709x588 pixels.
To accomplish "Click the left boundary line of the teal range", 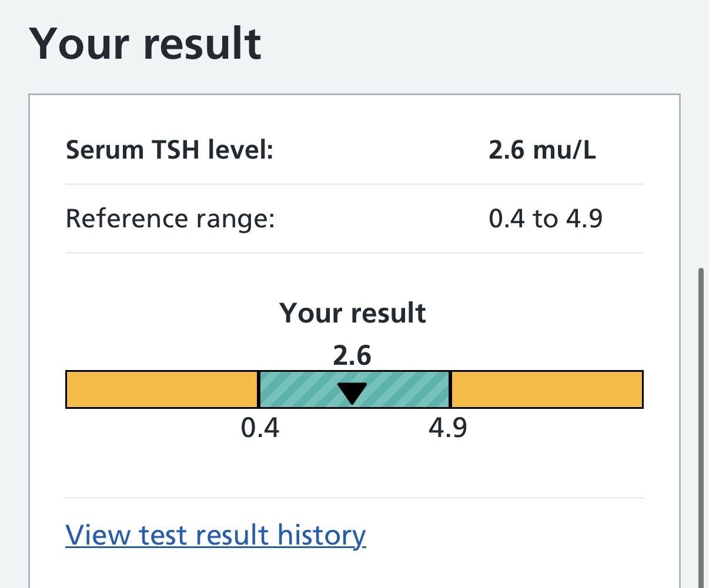I will [259, 389].
